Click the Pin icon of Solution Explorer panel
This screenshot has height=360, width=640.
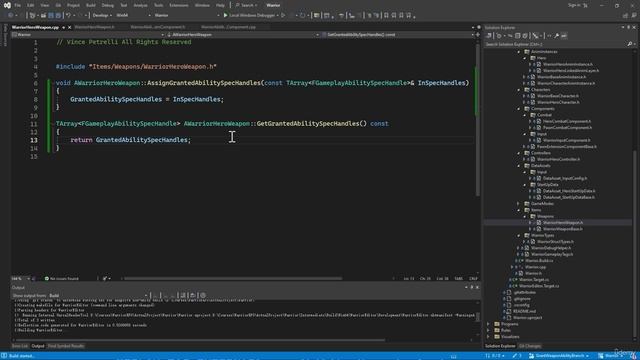coord(629,27)
